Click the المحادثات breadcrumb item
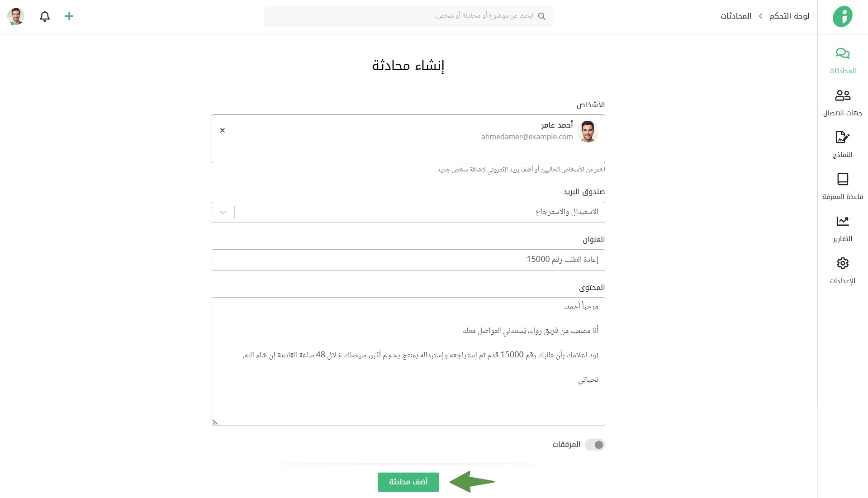The height and width of the screenshot is (498, 868). coord(736,16)
